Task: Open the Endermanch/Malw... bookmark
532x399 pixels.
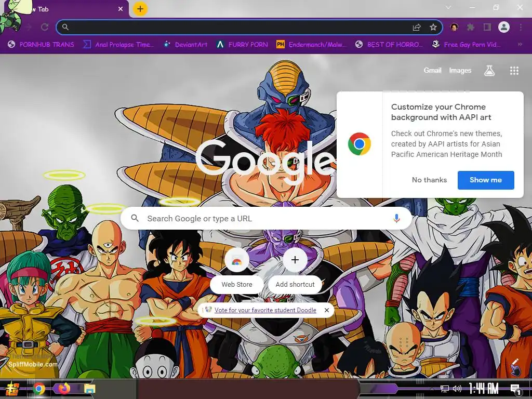Action: (311, 45)
